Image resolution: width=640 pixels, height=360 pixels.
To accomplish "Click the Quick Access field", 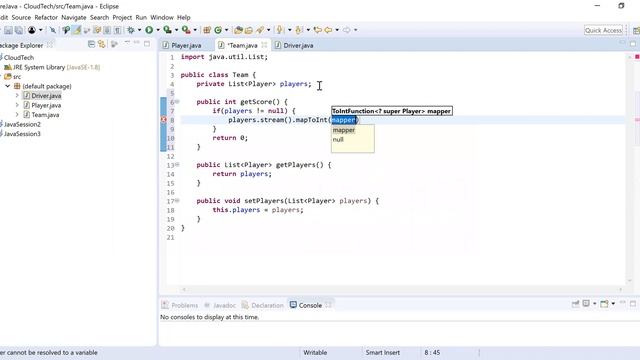I will coord(603,30).
